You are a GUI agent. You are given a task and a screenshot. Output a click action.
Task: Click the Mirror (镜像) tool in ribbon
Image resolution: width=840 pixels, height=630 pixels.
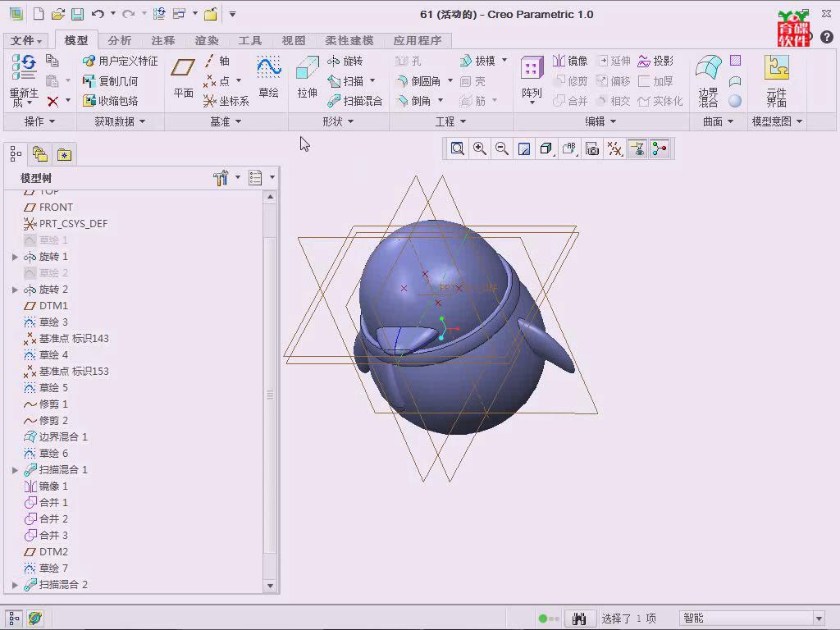(x=570, y=61)
